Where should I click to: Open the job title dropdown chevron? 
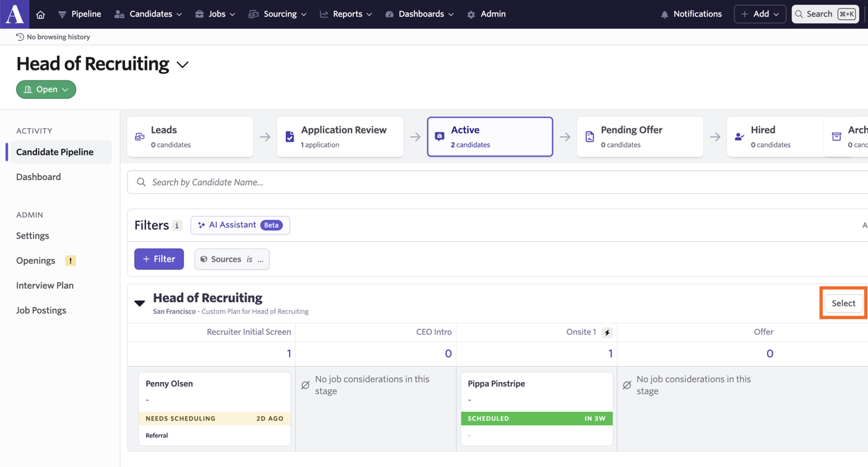coord(183,64)
